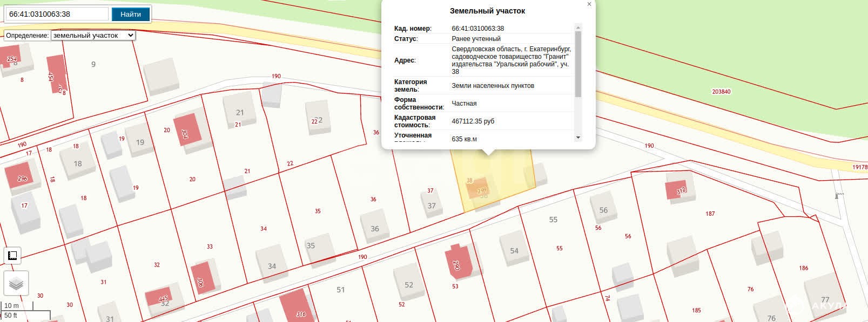Select the red building labeled 316
The width and height of the screenshot is (868, 322).
(x=296, y=307)
